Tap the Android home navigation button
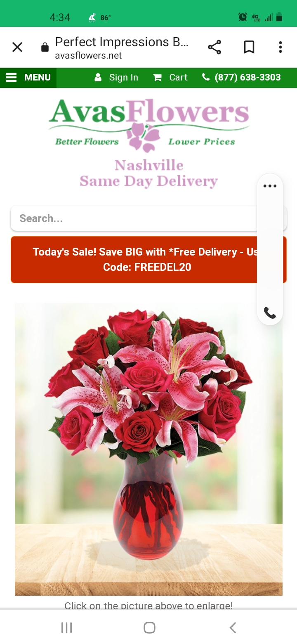 pyautogui.click(x=149, y=628)
